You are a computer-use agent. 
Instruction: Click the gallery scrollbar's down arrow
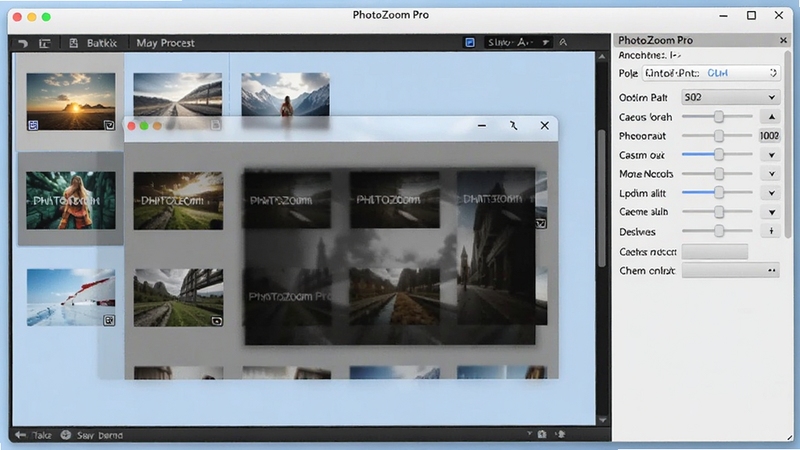tap(602, 420)
